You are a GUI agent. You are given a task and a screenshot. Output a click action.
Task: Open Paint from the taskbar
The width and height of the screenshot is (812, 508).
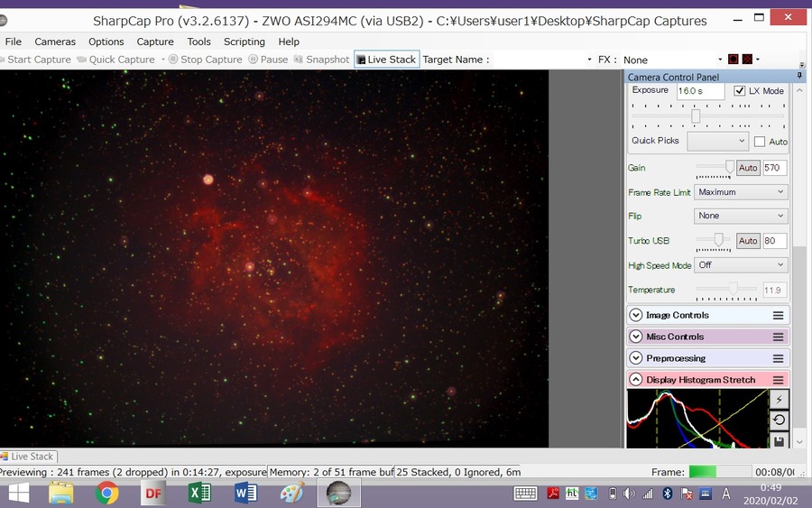tap(292, 493)
